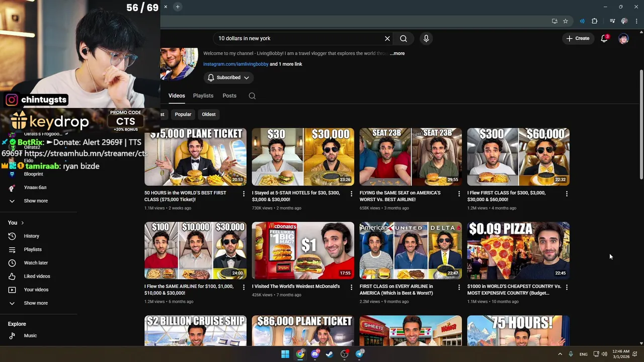Open YouTube notifications bell
Image resolution: width=644 pixels, height=362 pixels.
(x=604, y=39)
